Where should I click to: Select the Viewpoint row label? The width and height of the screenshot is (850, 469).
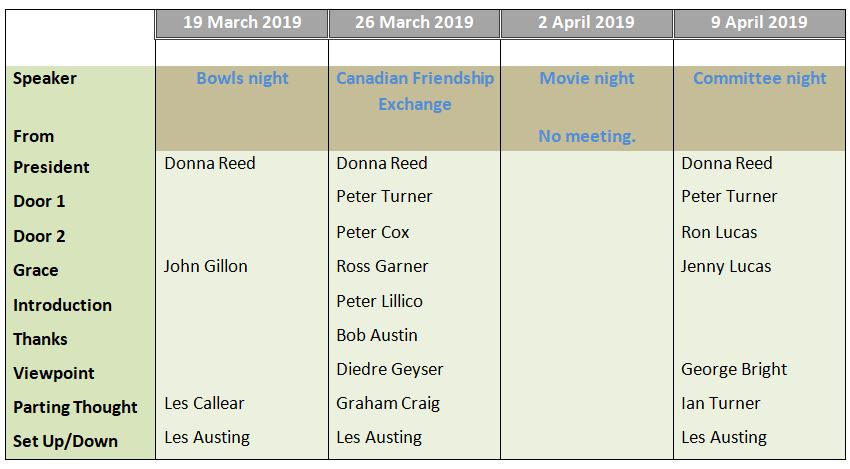(54, 373)
